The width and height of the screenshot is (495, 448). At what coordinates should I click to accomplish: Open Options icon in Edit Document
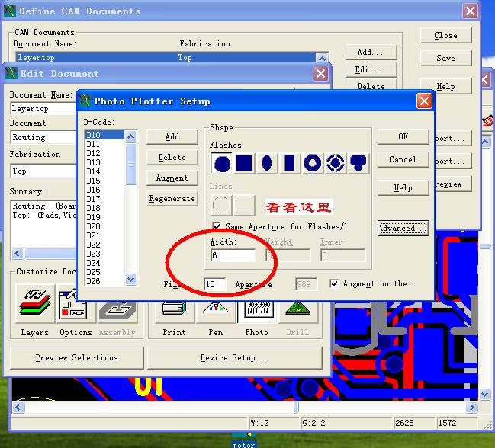point(76,303)
